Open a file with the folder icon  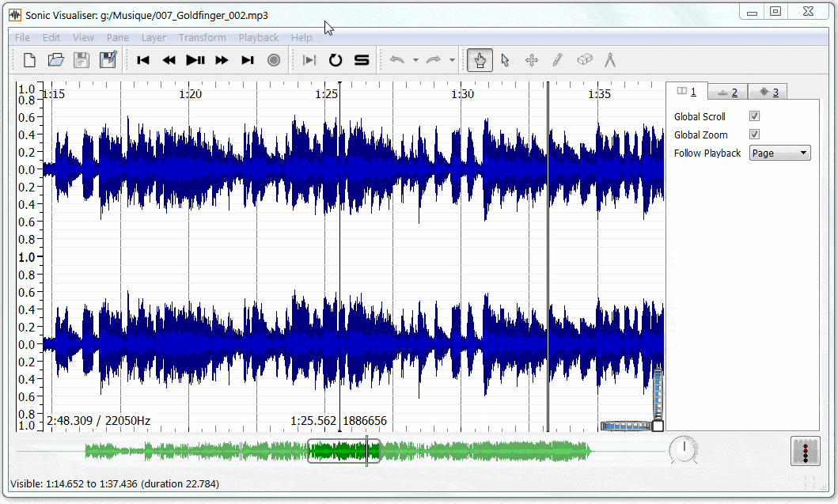55,60
